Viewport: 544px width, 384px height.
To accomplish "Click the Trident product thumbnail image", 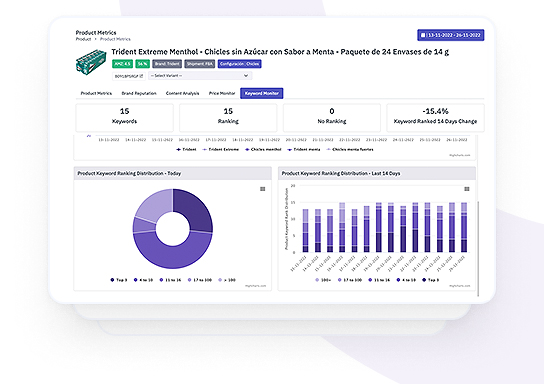I will (x=91, y=62).
